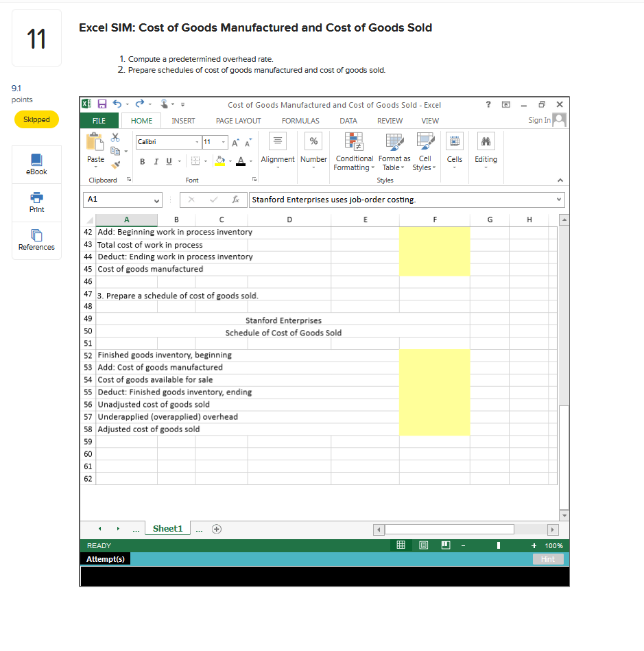Click the Cancel X in formula bar
The image size is (644, 651).
click(x=191, y=200)
